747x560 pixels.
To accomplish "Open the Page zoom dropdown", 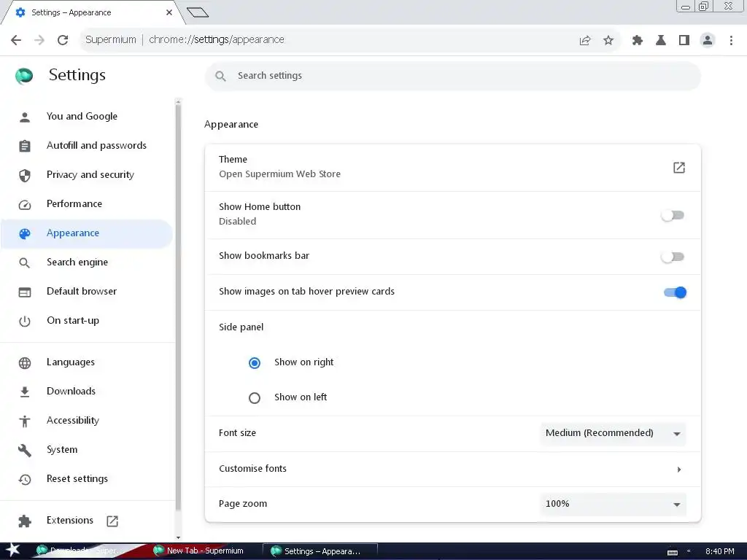I will [613, 505].
